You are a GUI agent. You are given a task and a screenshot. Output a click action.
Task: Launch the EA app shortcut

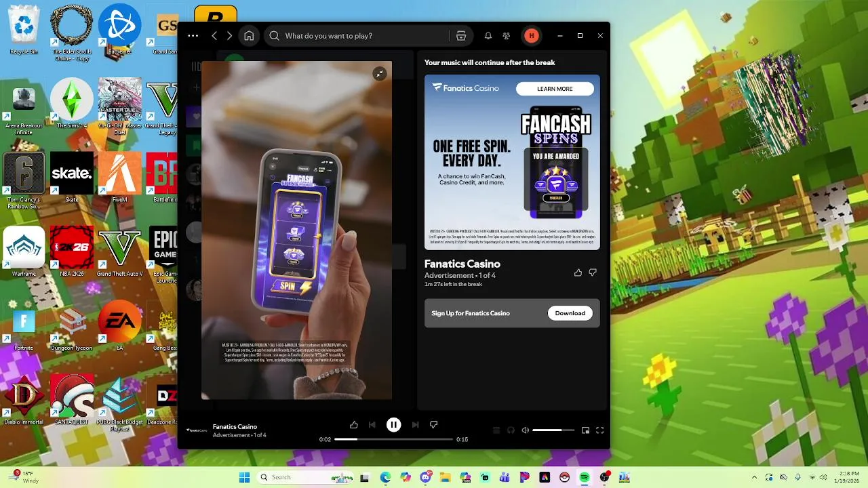[119, 326]
